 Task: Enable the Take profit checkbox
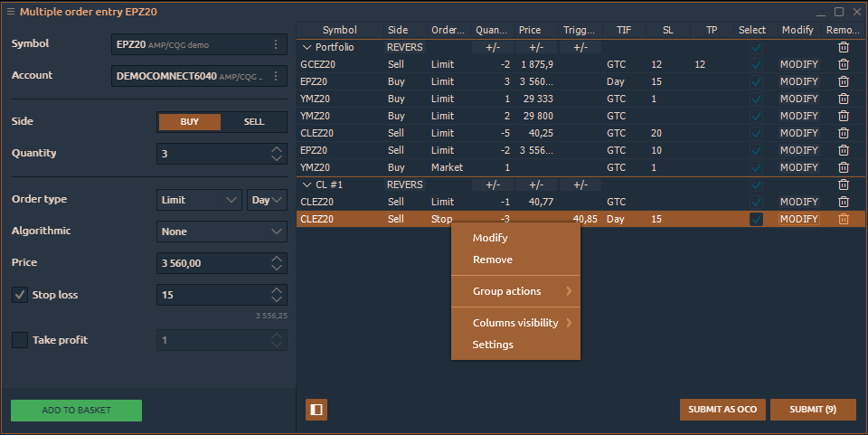[x=20, y=340]
